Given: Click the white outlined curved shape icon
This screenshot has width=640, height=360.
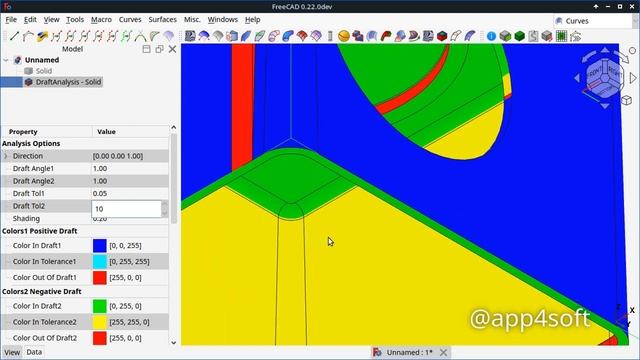Looking at the screenshot, I should [456, 36].
